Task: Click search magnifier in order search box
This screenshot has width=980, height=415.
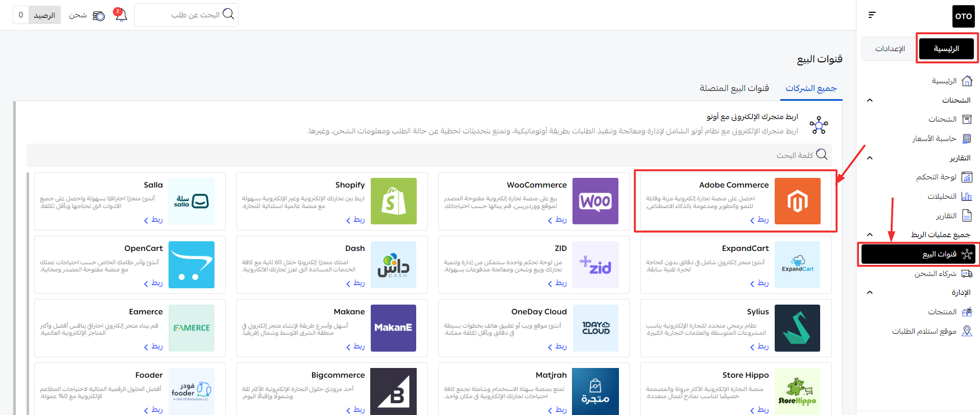Action: point(229,14)
